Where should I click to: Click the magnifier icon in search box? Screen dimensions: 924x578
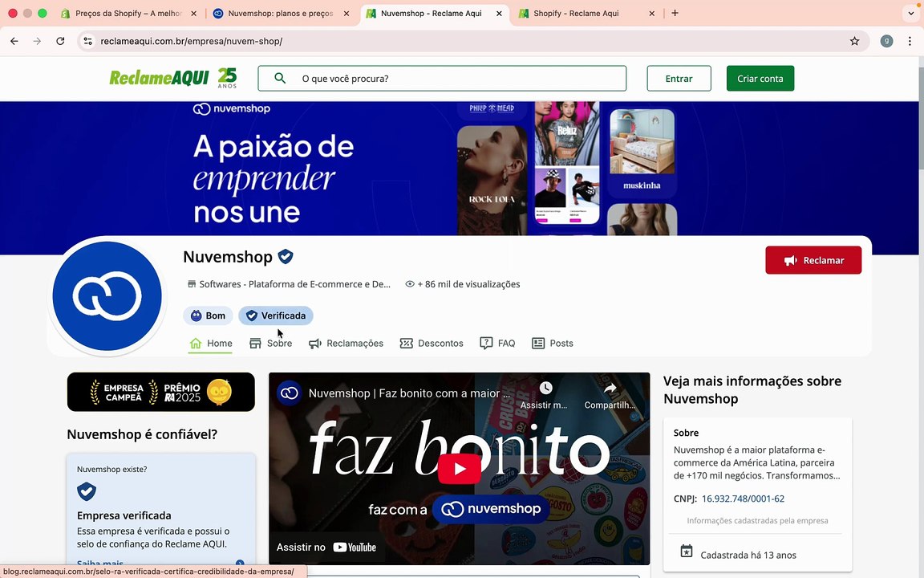[x=280, y=79]
